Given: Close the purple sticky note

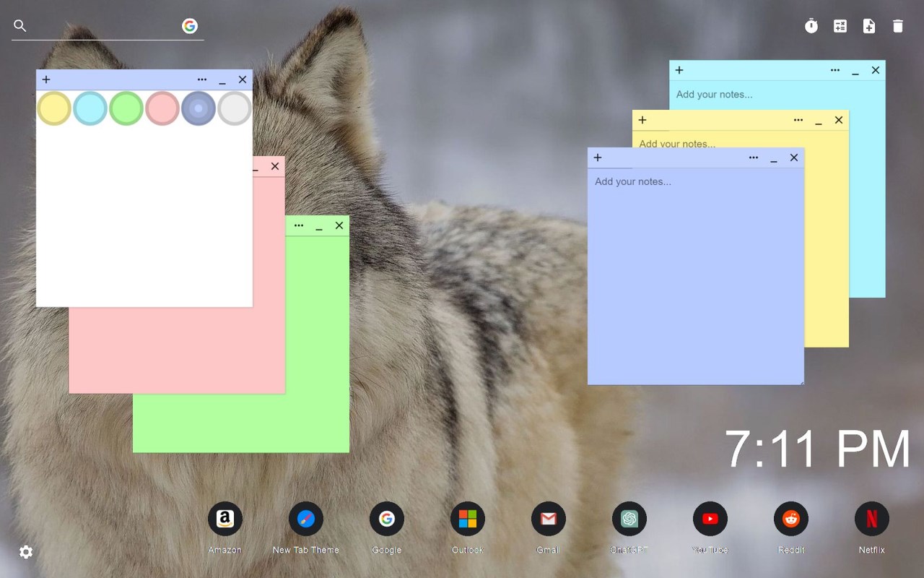Looking at the screenshot, I should point(794,158).
